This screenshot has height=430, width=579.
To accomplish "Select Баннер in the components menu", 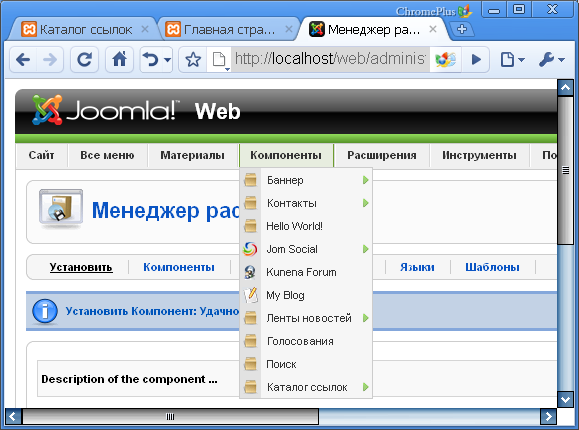I will [x=285, y=180].
